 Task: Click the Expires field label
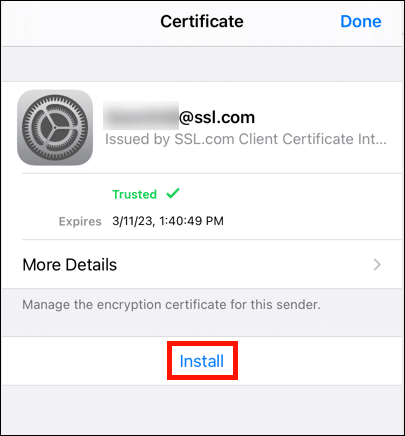[x=80, y=221]
